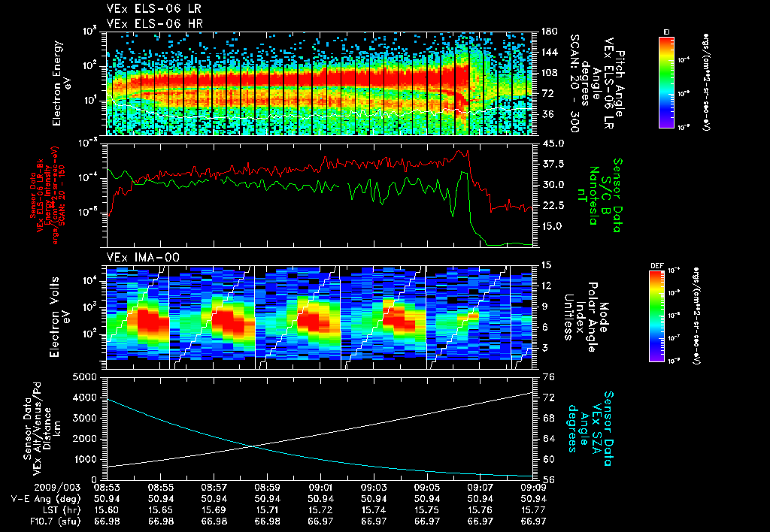Click the 09:07 time tick label
The width and height of the screenshot is (770, 532).
(x=480, y=488)
